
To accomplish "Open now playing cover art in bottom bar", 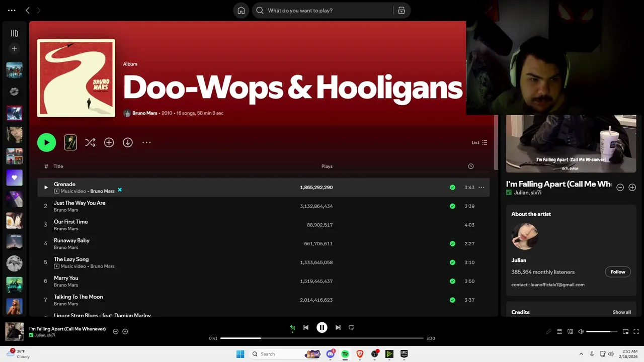I will [14, 331].
